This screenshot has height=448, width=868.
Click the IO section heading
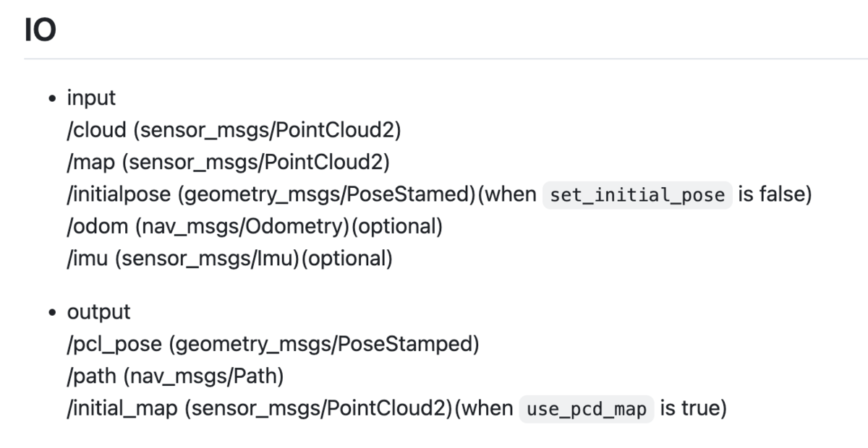coord(40,31)
